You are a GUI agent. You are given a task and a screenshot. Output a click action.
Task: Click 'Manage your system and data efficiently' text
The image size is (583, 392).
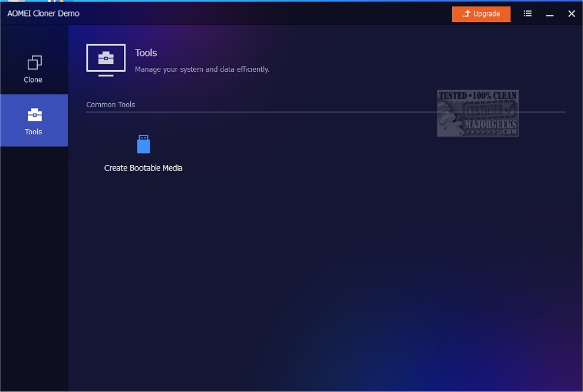202,69
